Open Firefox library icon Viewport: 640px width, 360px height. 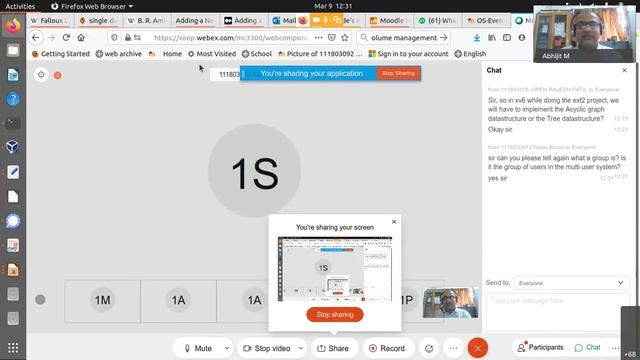(x=492, y=38)
